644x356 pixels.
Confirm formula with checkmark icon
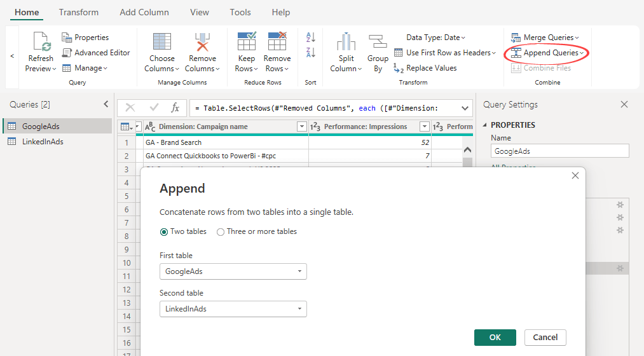click(154, 108)
